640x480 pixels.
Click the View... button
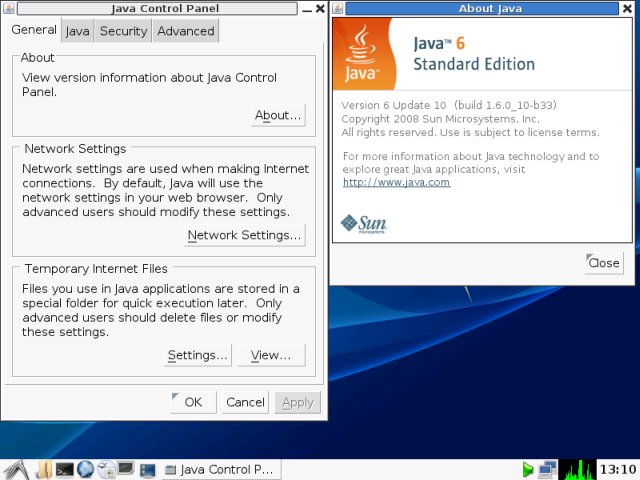tap(270, 355)
